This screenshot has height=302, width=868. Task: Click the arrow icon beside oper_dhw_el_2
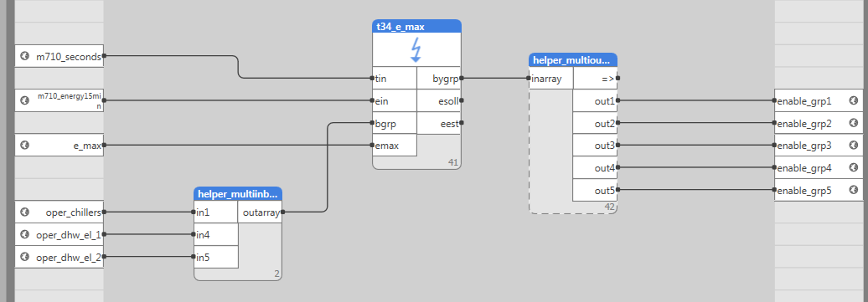click(24, 257)
